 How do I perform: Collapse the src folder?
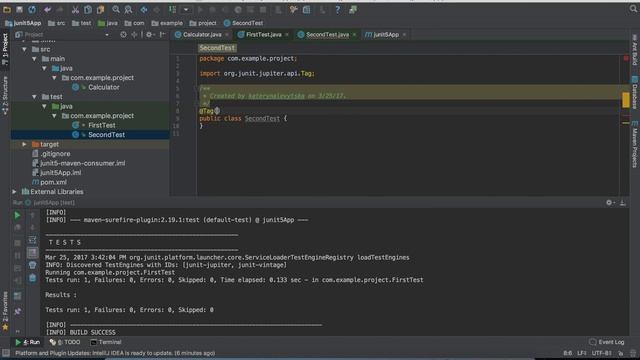click(24, 49)
